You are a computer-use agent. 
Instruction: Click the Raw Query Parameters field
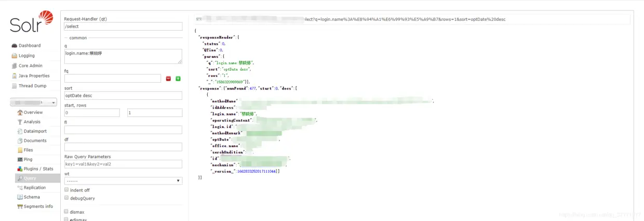click(123, 164)
